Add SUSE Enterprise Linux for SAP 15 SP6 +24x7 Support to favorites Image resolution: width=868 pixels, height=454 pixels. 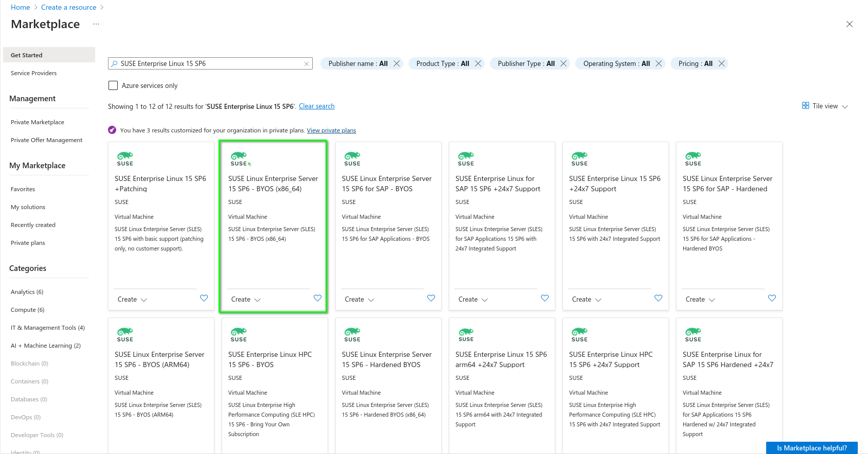click(x=545, y=298)
